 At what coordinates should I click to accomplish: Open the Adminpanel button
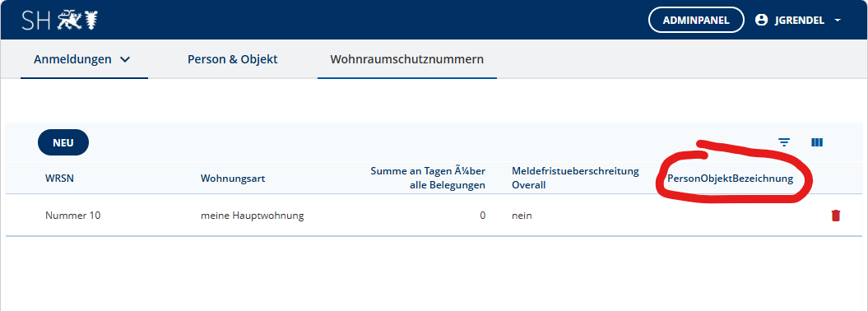696,21
